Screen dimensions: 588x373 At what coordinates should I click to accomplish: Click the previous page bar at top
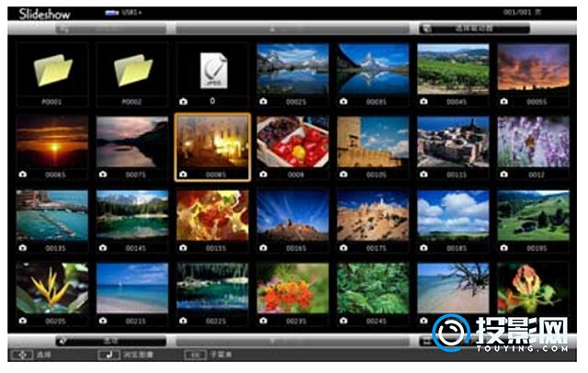[x=294, y=29]
